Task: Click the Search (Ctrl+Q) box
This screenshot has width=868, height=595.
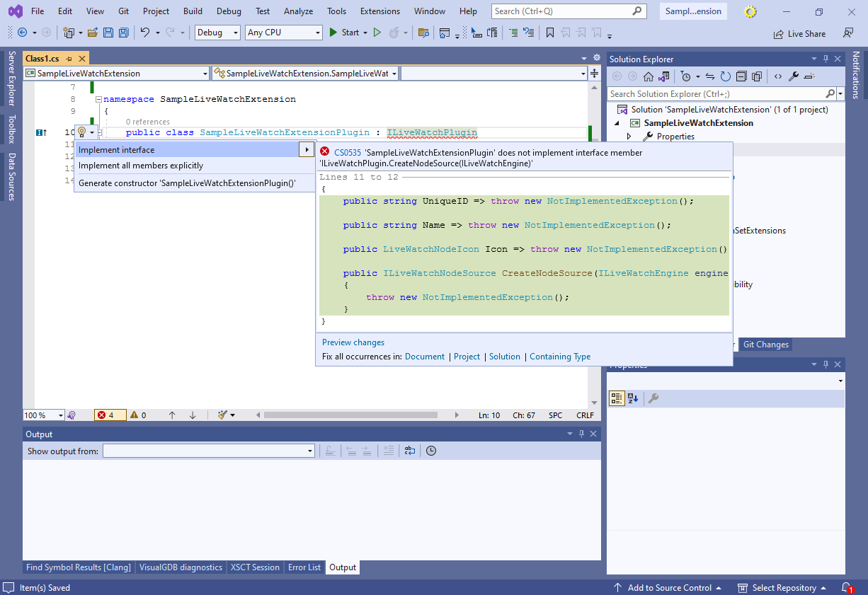Action: 569,11
